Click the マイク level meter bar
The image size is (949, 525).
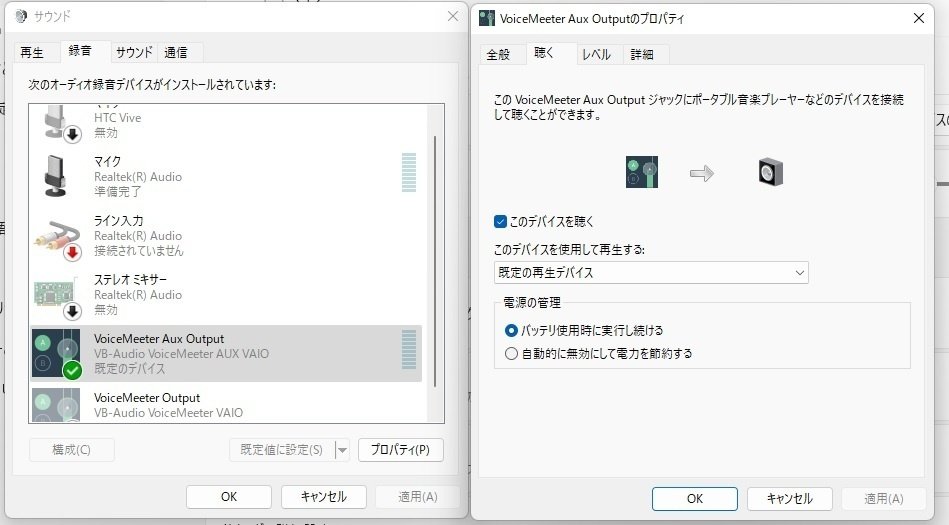coord(409,173)
